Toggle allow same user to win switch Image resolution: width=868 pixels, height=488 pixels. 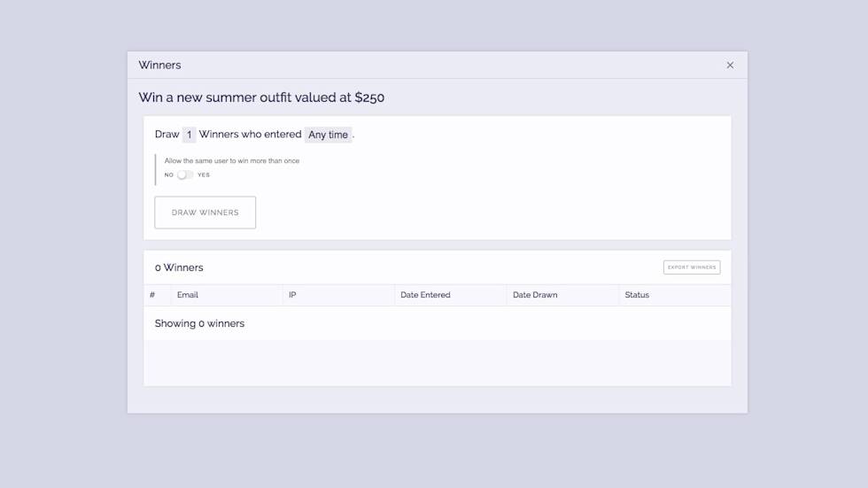tap(184, 174)
